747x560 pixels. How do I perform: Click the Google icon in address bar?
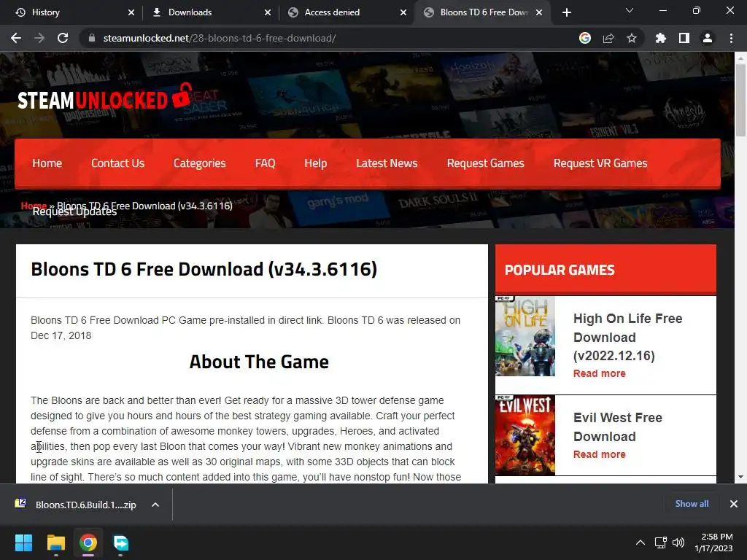click(x=585, y=38)
